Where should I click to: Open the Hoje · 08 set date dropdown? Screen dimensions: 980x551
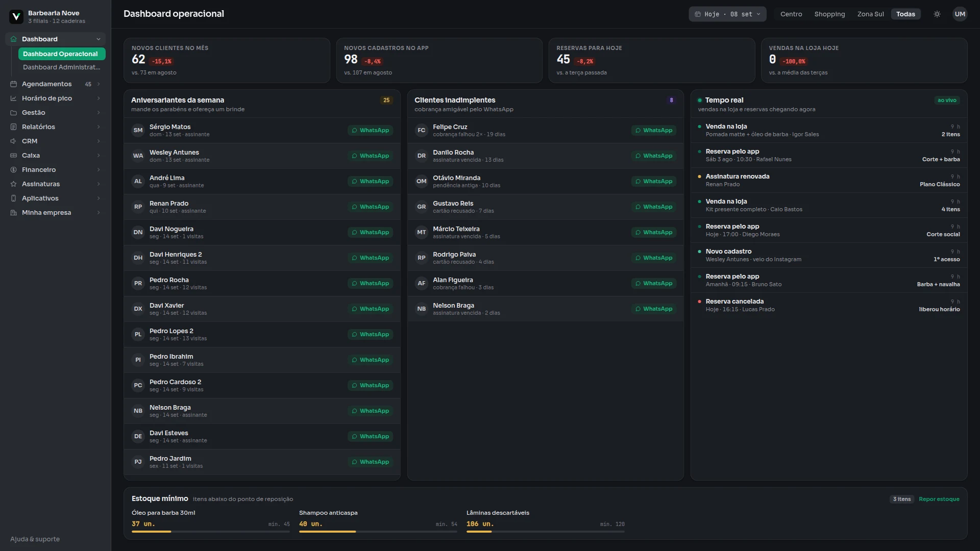click(727, 14)
